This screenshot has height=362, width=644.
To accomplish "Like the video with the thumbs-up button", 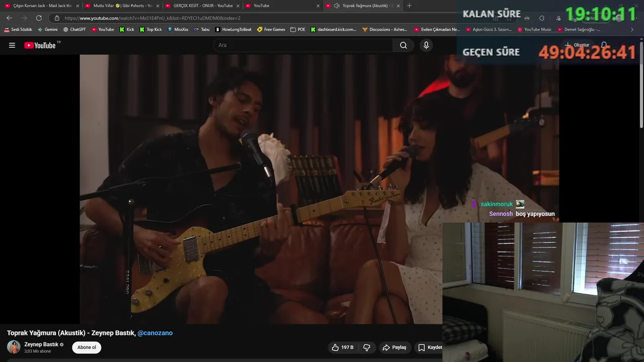I will (x=342, y=347).
